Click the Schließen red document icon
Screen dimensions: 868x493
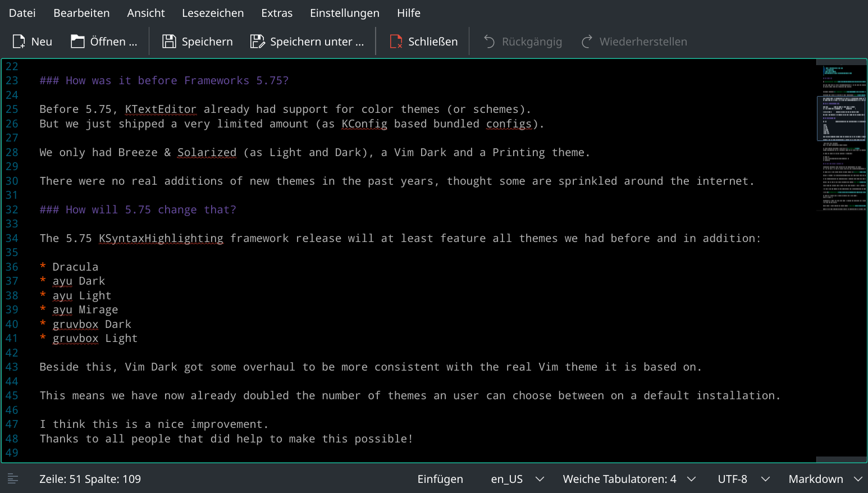click(x=396, y=42)
